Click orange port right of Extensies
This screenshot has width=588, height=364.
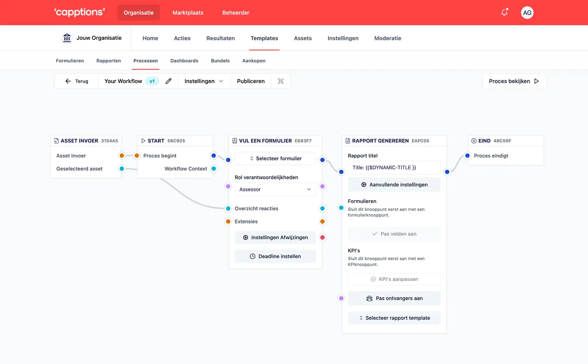coord(322,221)
